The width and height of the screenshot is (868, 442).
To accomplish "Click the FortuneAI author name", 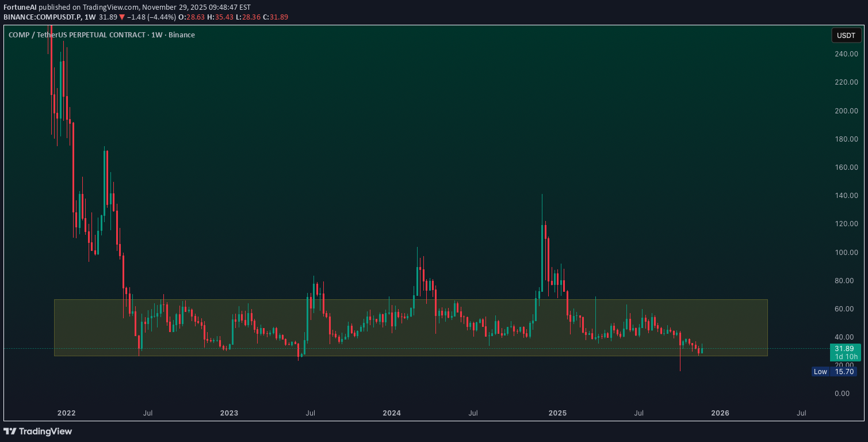I will coord(20,7).
